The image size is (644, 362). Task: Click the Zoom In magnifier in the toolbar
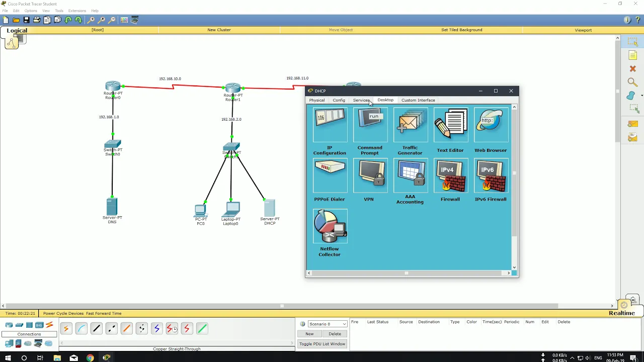(x=91, y=20)
